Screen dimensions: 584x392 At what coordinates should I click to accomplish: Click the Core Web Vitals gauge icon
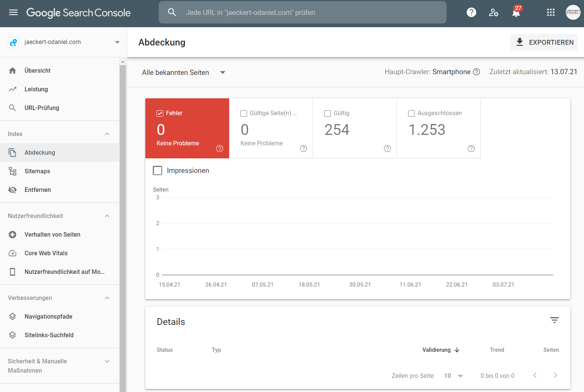point(13,253)
